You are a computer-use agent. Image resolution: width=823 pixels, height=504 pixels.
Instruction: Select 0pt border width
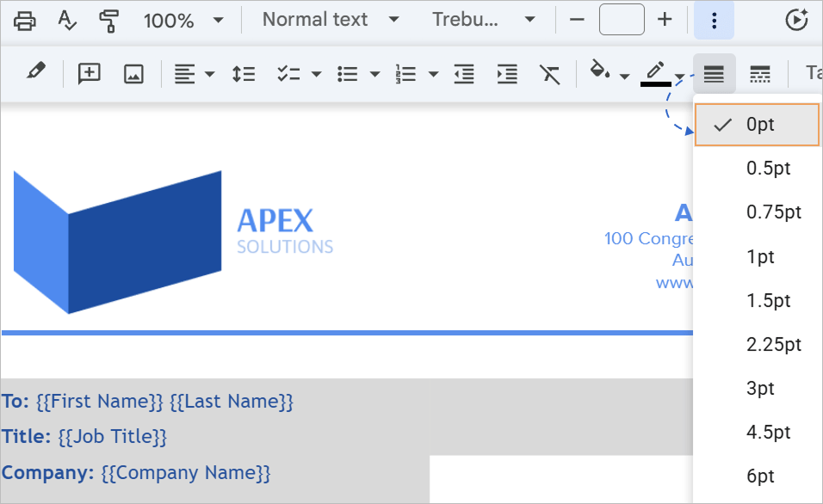point(757,125)
